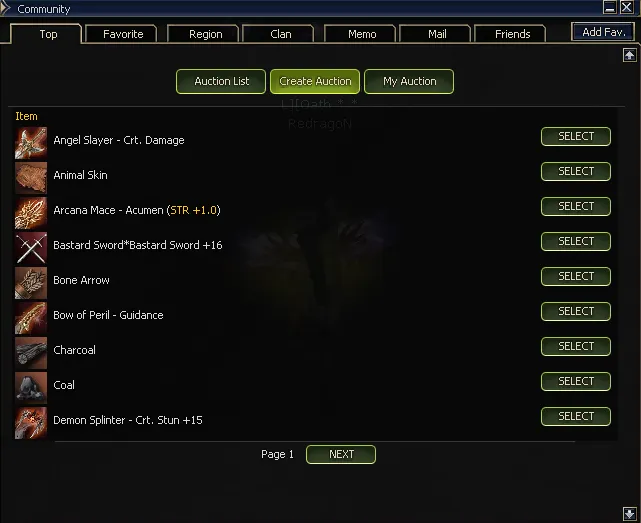Click the scroll up arrow button
This screenshot has height=523, width=641.
pos(630,55)
